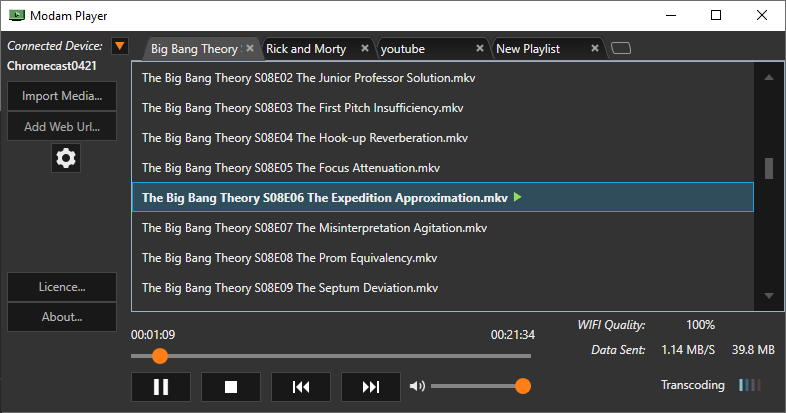Add a new playlist tab
786x413 pixels.
tap(621, 48)
